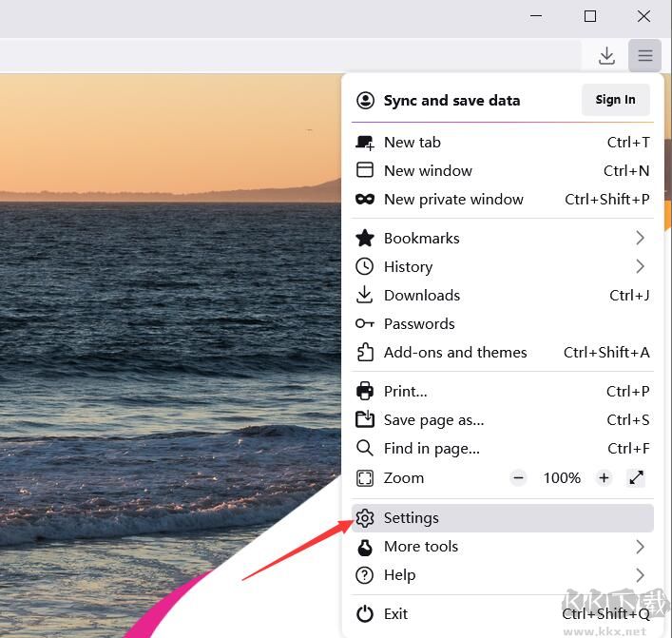Click the Downloads arrow icon in toolbar
The height and width of the screenshot is (638, 672).
click(x=606, y=56)
